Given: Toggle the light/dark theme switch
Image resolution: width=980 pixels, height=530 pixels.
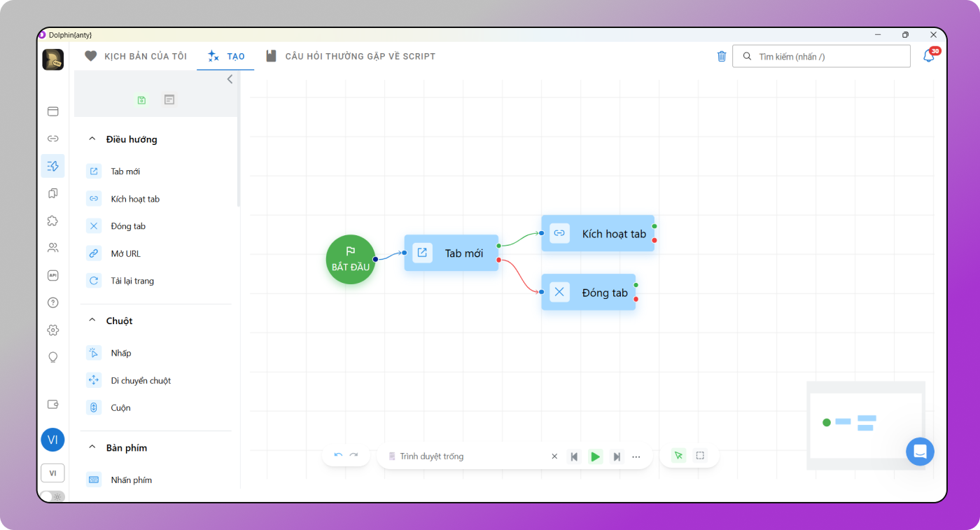Looking at the screenshot, I should [x=52, y=496].
